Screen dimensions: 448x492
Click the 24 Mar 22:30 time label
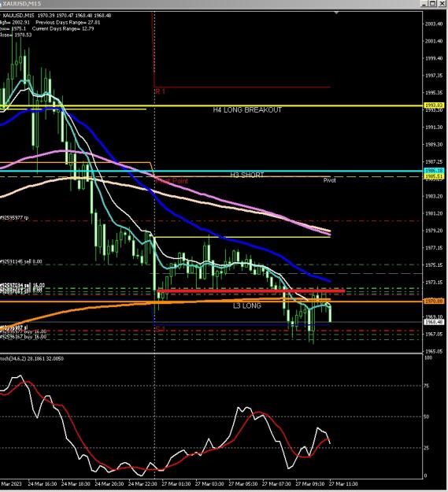pyautogui.click(x=143, y=484)
